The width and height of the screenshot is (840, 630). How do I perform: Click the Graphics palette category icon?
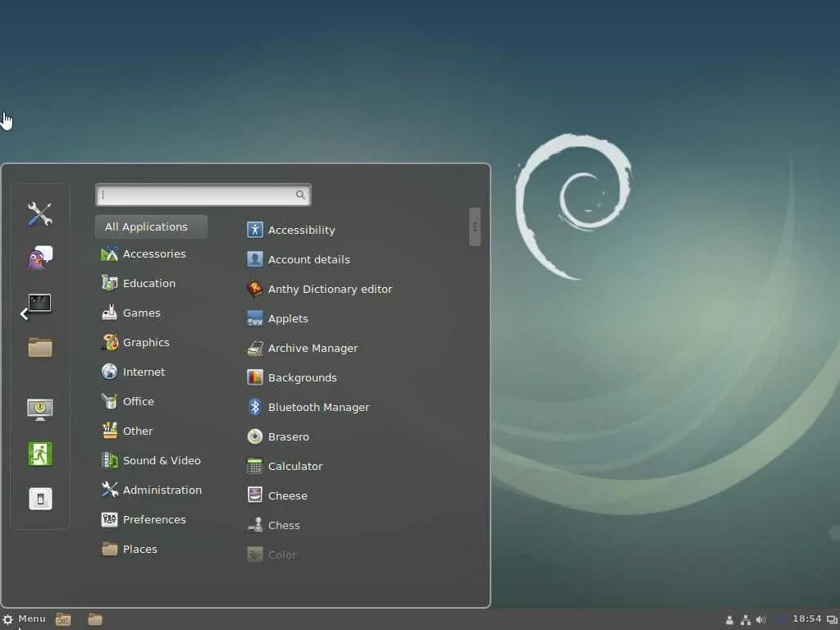coord(109,342)
